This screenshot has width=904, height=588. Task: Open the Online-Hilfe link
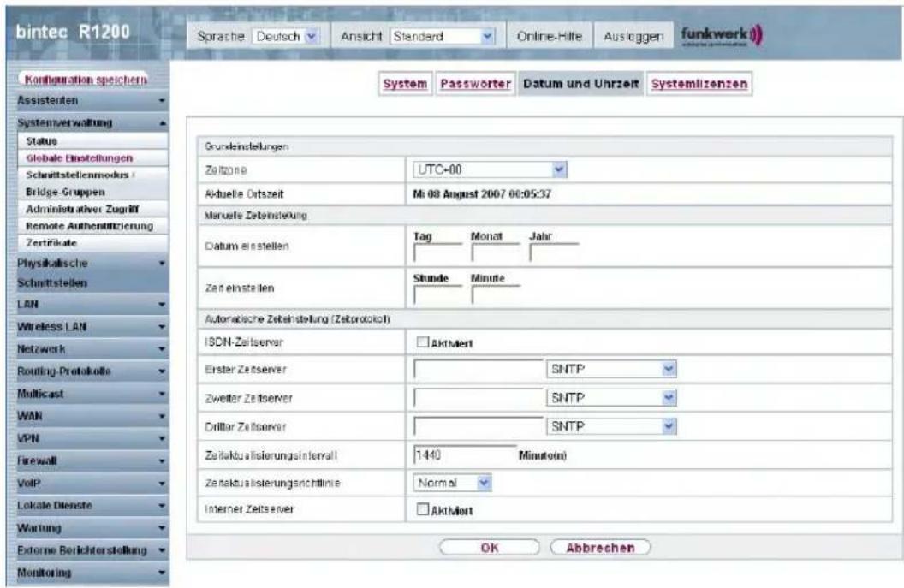(x=549, y=36)
